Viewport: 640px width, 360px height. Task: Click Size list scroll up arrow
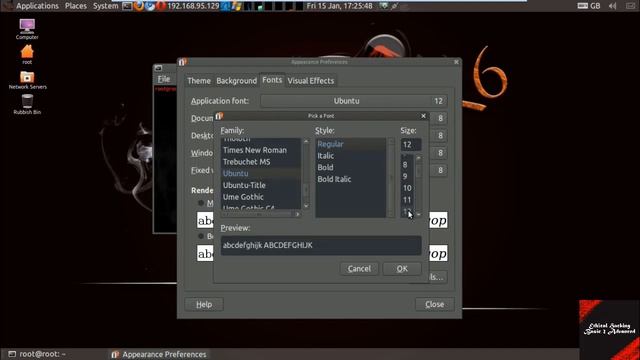pyautogui.click(x=418, y=158)
